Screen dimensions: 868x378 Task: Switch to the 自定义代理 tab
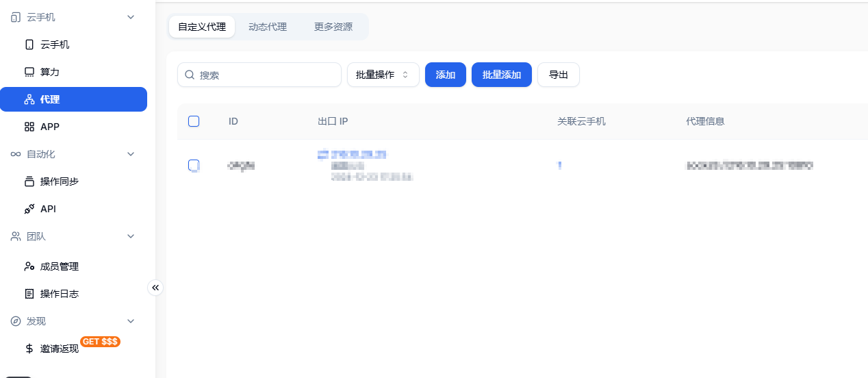(x=202, y=27)
